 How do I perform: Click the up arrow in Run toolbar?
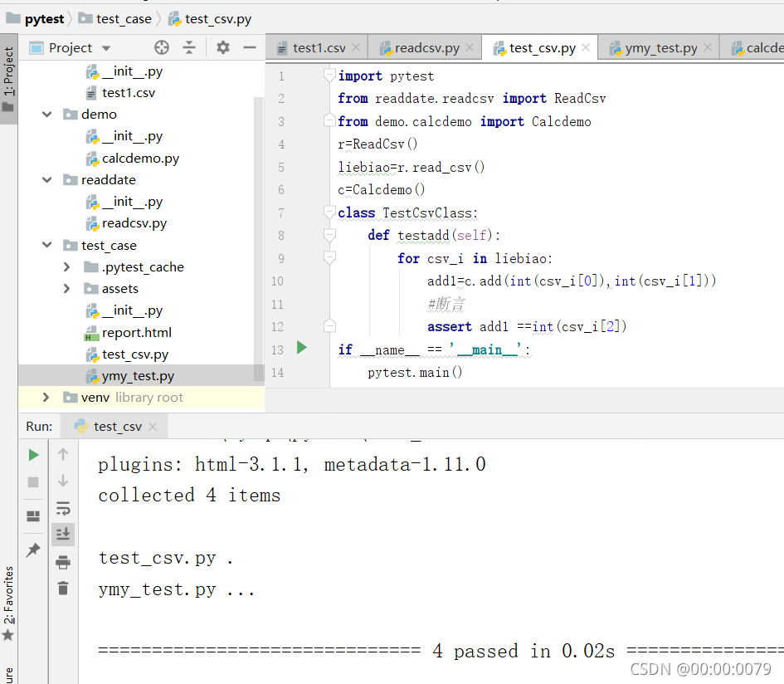coord(63,454)
